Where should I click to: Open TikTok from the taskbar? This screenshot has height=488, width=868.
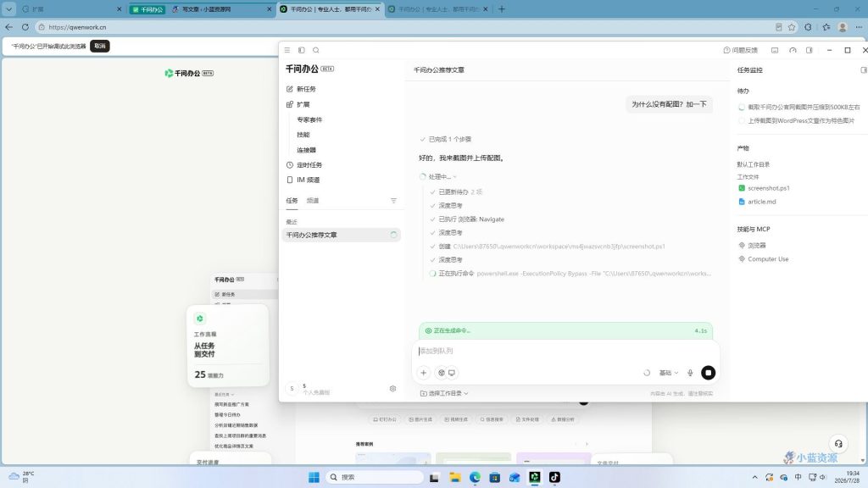click(554, 477)
